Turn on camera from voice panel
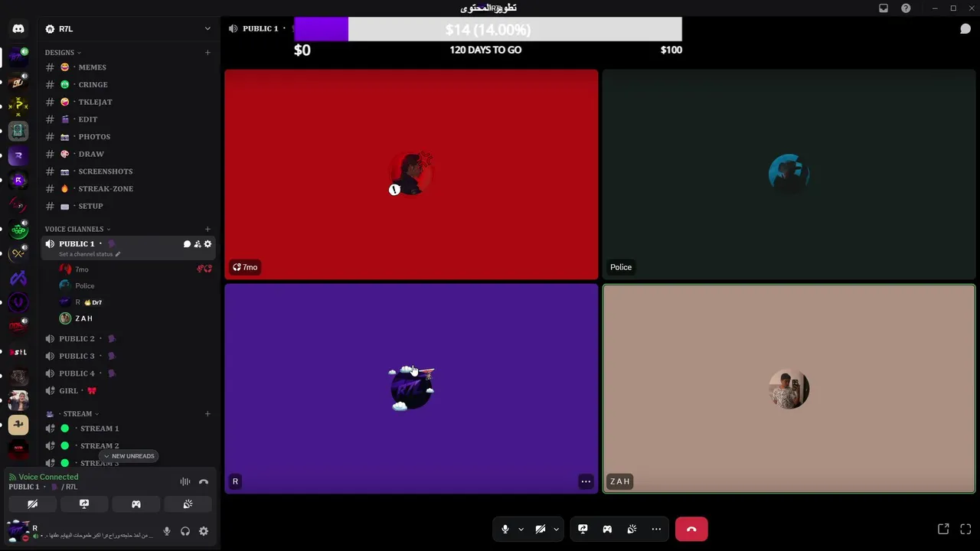This screenshot has height=551, width=980. point(32,504)
